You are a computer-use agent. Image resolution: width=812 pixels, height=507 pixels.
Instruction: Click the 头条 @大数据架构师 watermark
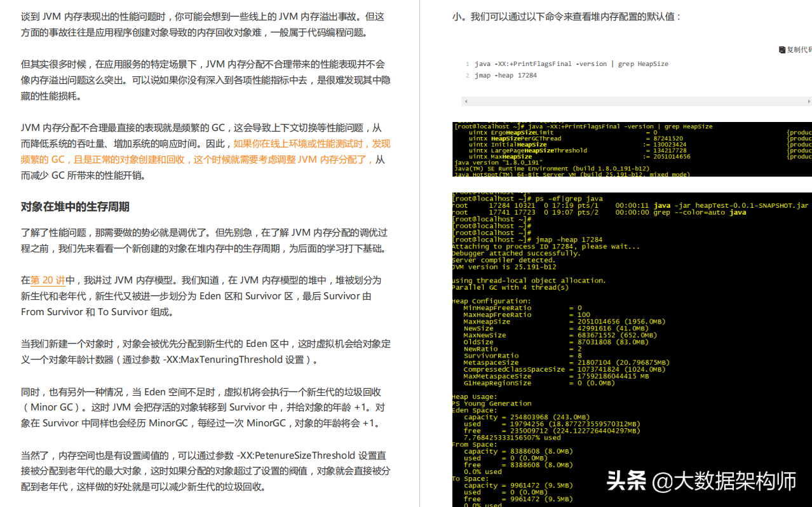[x=701, y=481]
